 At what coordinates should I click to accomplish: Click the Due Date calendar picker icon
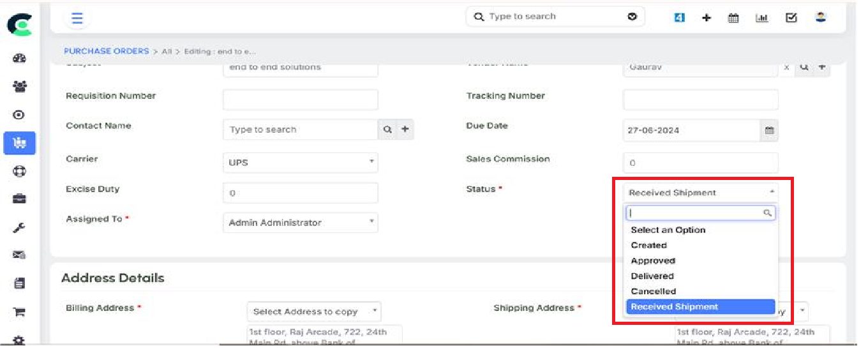pos(769,130)
